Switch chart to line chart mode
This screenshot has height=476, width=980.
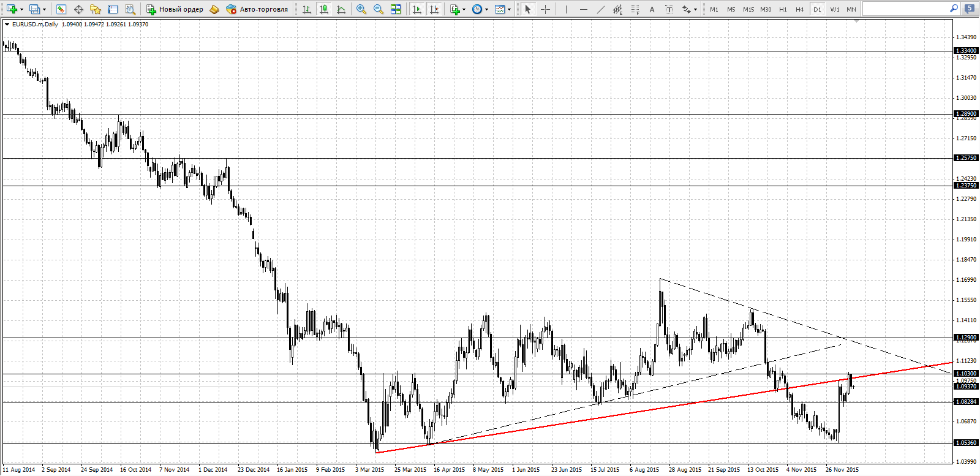coord(341,9)
